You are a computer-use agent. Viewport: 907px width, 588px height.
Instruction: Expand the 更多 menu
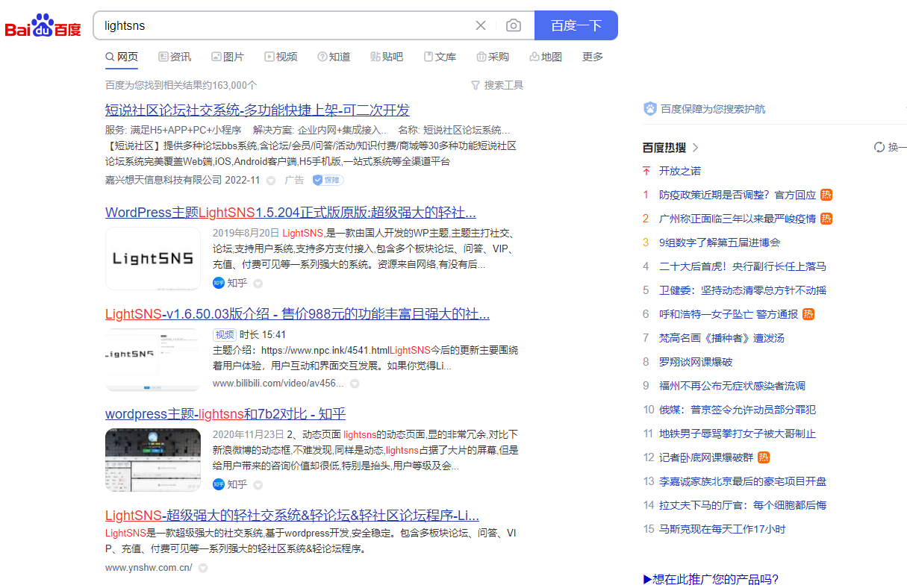593,57
